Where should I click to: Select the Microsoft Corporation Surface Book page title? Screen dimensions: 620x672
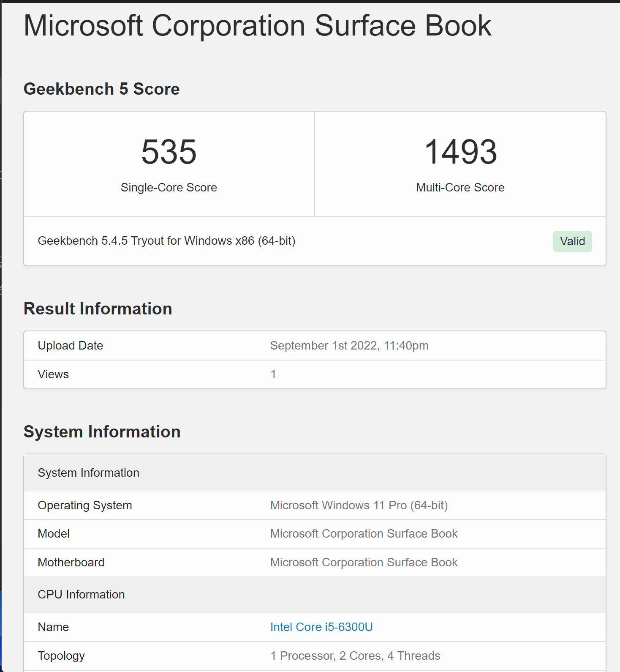[258, 26]
